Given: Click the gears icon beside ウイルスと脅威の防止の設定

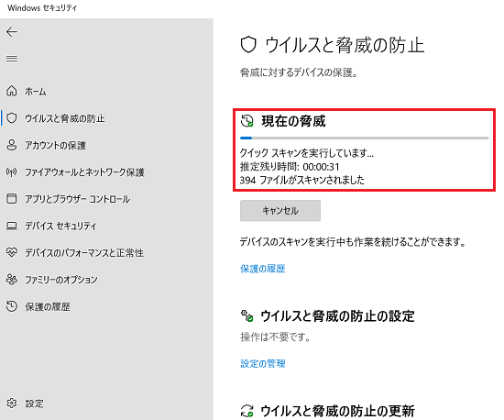Looking at the screenshot, I should click(247, 315).
